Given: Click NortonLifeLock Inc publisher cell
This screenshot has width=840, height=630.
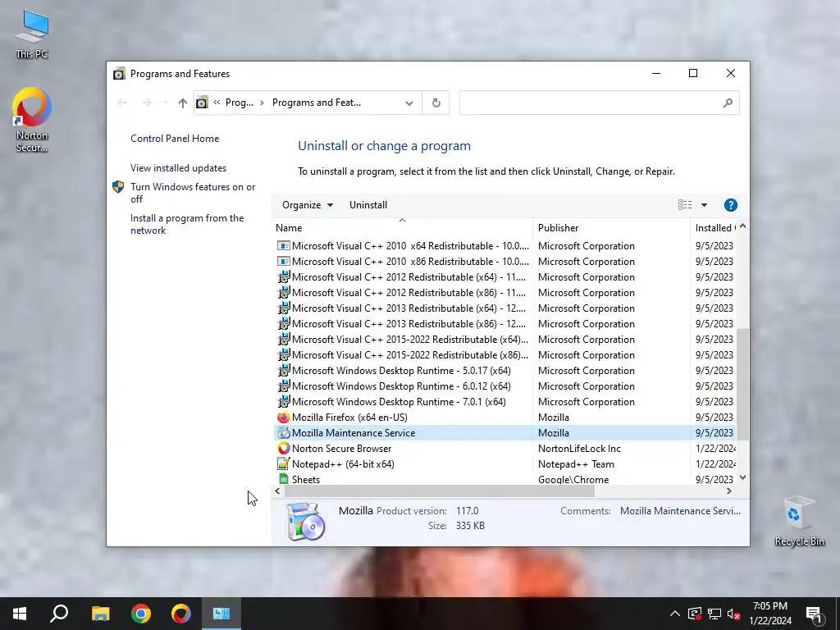Looking at the screenshot, I should [579, 449].
